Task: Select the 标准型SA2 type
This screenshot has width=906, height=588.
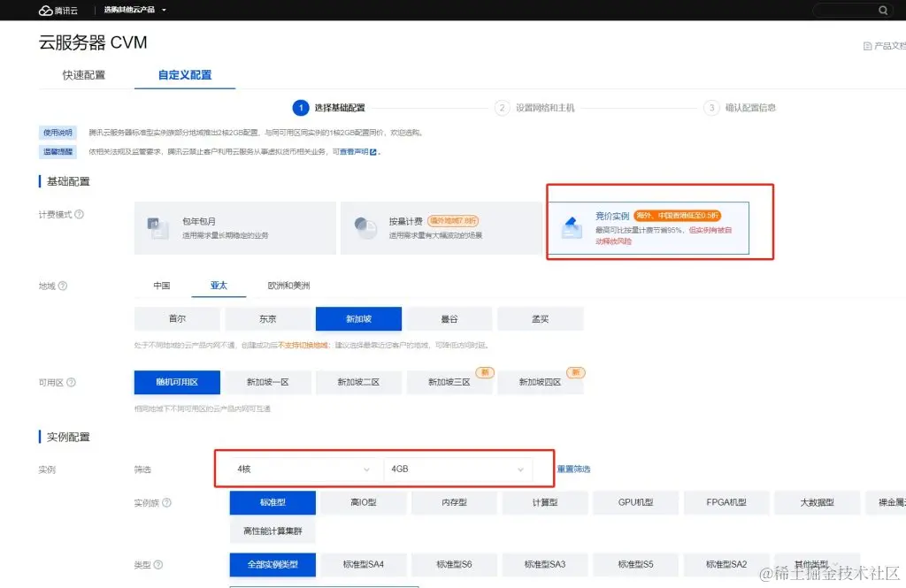Action: pyautogui.click(x=726, y=564)
